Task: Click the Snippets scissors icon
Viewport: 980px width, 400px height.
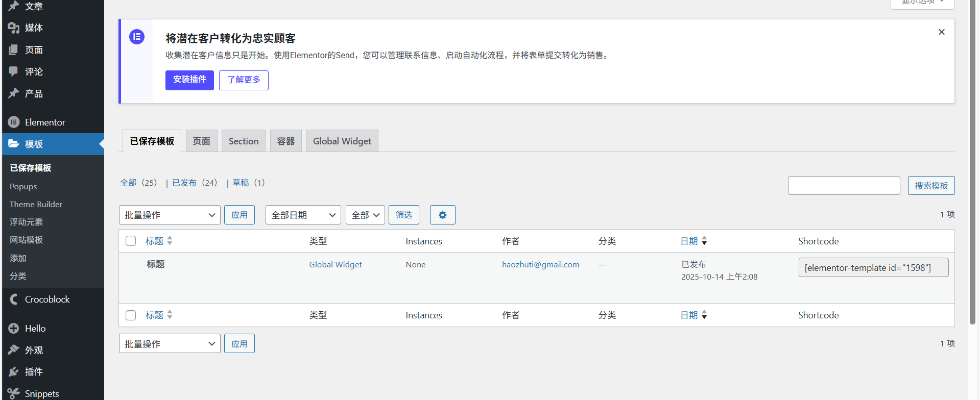Action: click(x=14, y=393)
